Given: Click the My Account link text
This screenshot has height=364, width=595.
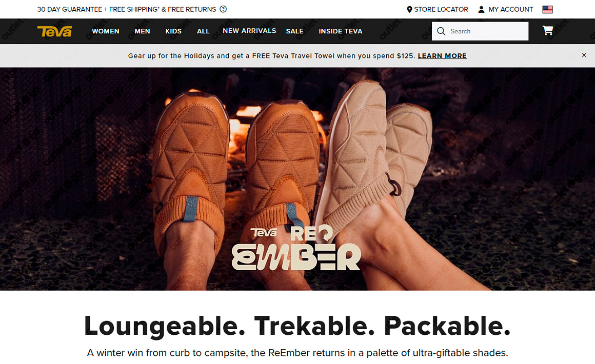Looking at the screenshot, I should pos(511,9).
